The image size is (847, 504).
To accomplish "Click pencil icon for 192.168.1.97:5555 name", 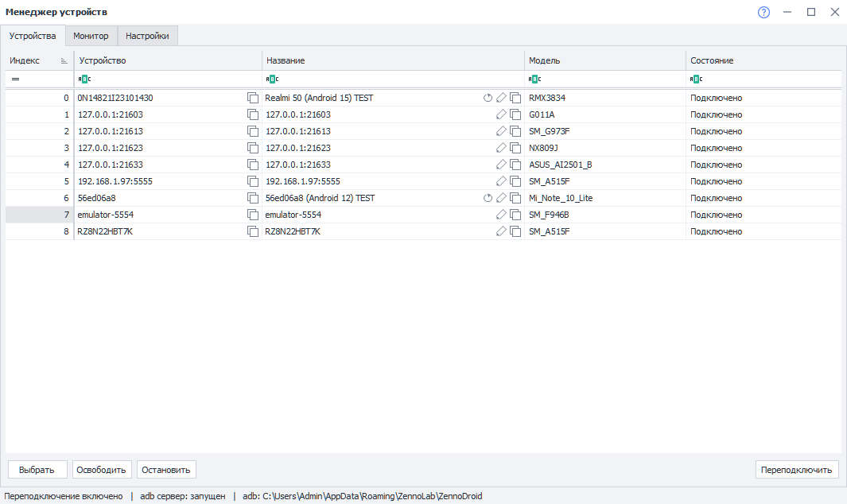I will (x=501, y=181).
